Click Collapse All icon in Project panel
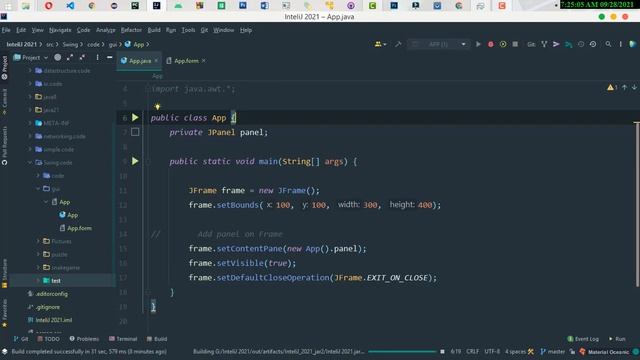Viewport: 640px width, 360px height. click(82, 58)
